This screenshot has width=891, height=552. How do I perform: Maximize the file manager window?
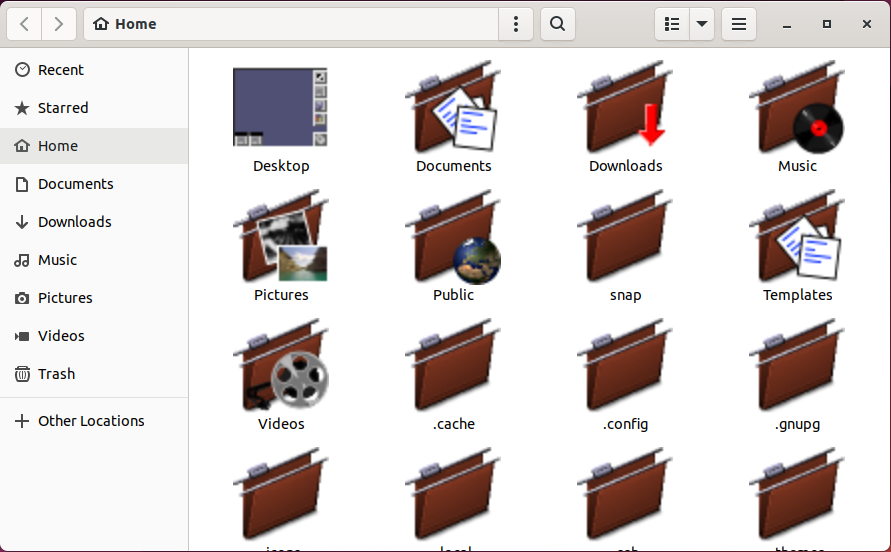tap(827, 24)
